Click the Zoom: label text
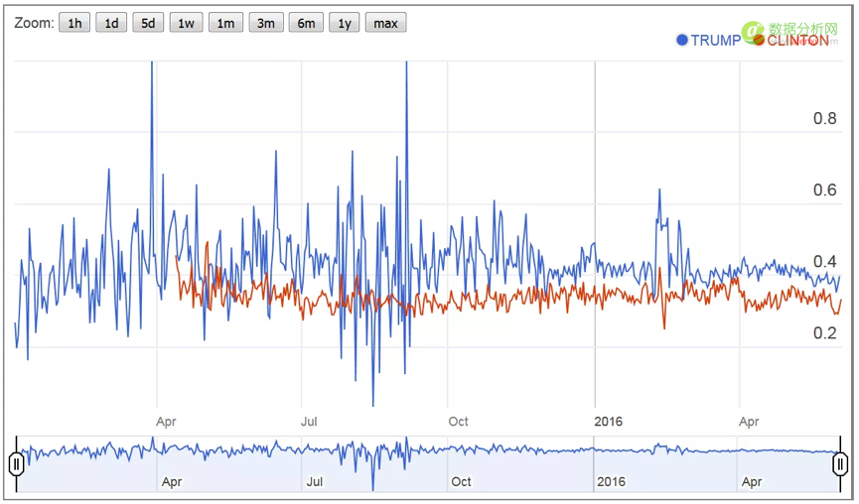859x504 pixels. [x=34, y=23]
